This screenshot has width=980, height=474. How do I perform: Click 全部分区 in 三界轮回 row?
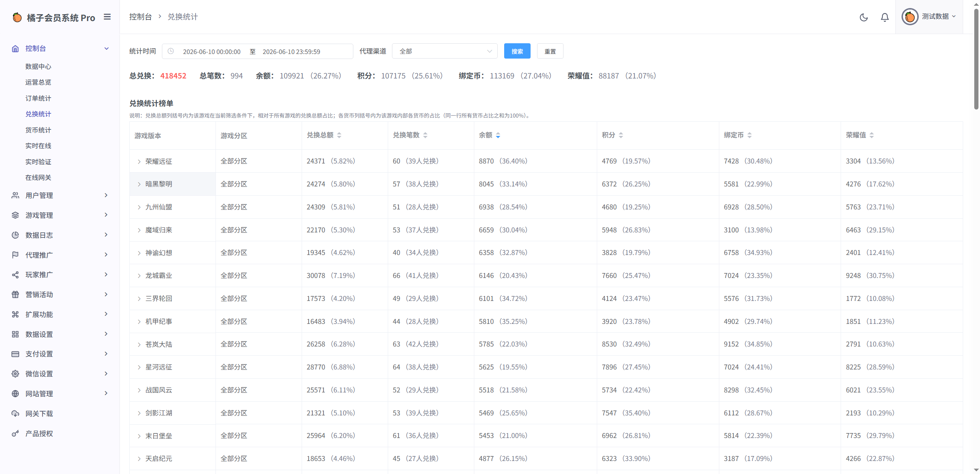click(234, 299)
